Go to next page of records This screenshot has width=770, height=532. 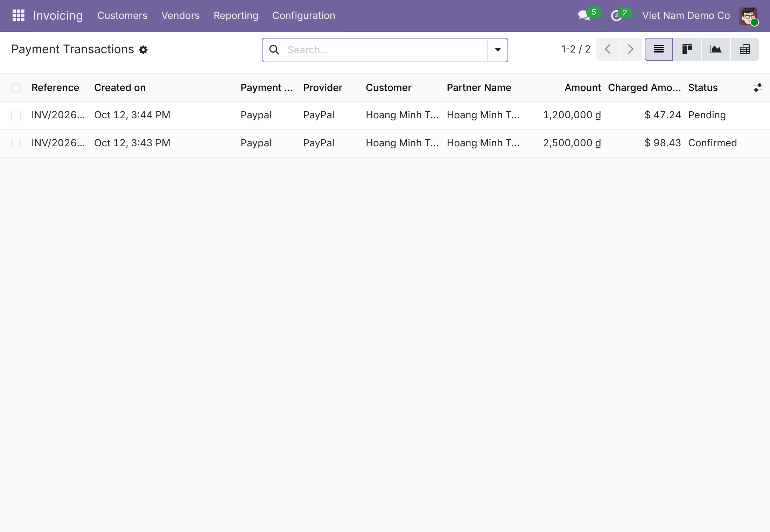pyautogui.click(x=630, y=49)
